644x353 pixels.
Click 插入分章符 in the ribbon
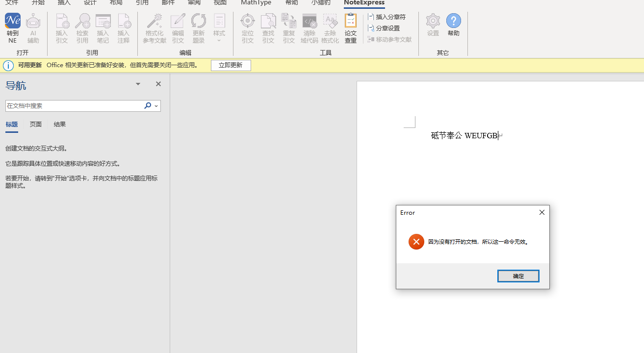pos(386,17)
